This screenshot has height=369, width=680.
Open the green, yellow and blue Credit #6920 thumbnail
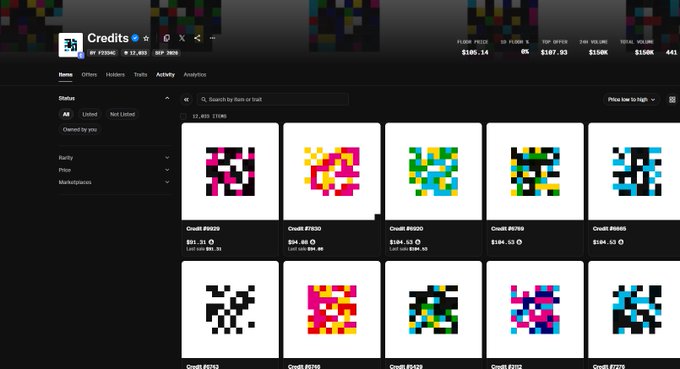(433, 171)
